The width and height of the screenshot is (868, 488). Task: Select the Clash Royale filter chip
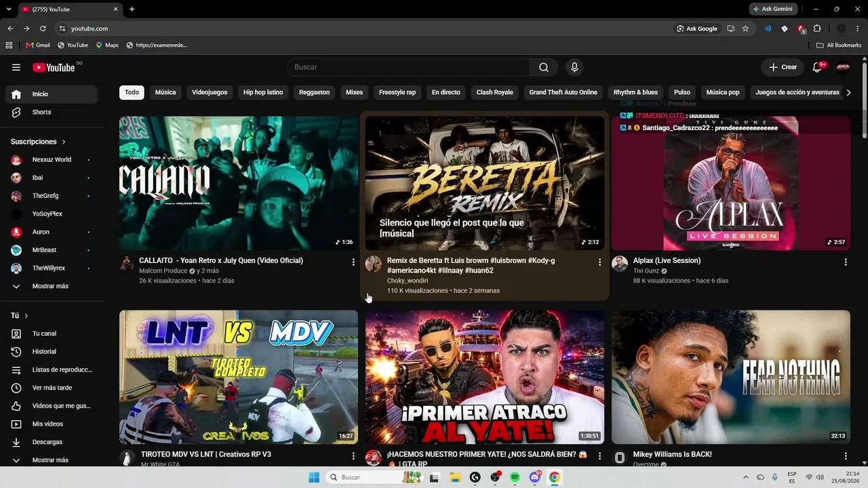(x=495, y=92)
